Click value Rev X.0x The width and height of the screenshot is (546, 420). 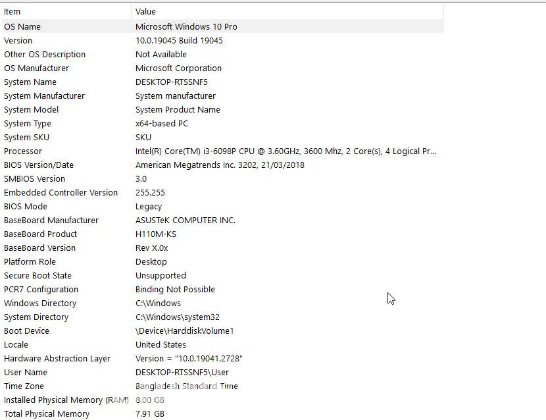(151, 248)
